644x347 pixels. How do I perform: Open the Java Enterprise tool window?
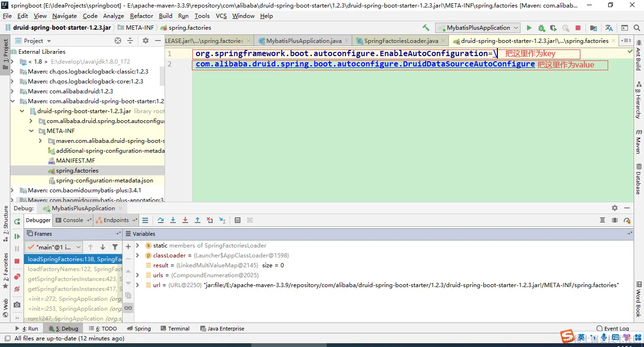(x=222, y=329)
